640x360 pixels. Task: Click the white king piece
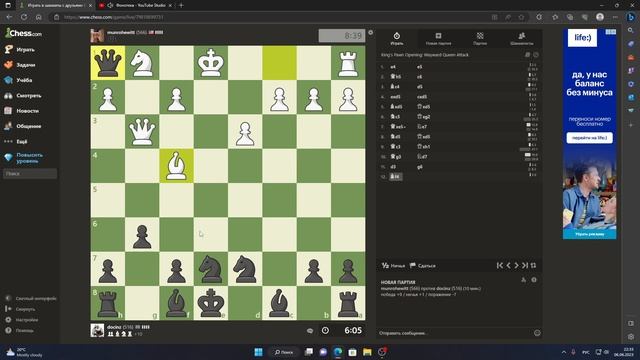click(211, 63)
